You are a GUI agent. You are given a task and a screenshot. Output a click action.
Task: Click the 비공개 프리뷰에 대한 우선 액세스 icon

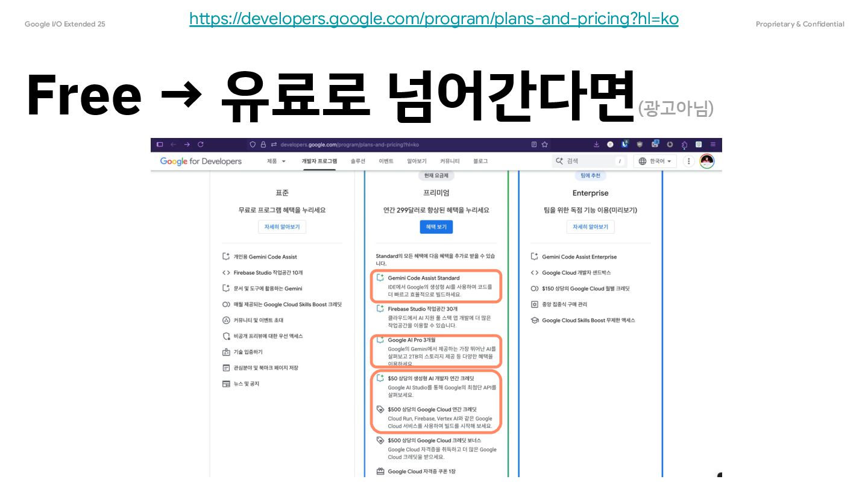pos(226,336)
